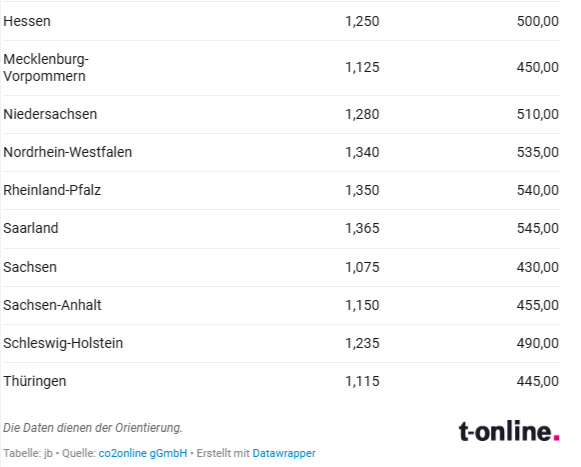The height and width of the screenshot is (467, 581).
Task: Click the 'Die Daten dienen der Orientierung' note
Action: [x=93, y=428]
